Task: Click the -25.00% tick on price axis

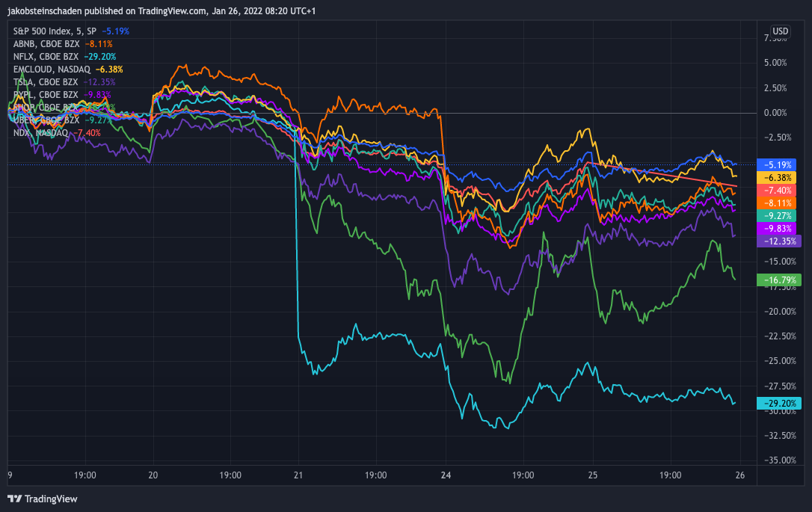Action: tap(780, 361)
